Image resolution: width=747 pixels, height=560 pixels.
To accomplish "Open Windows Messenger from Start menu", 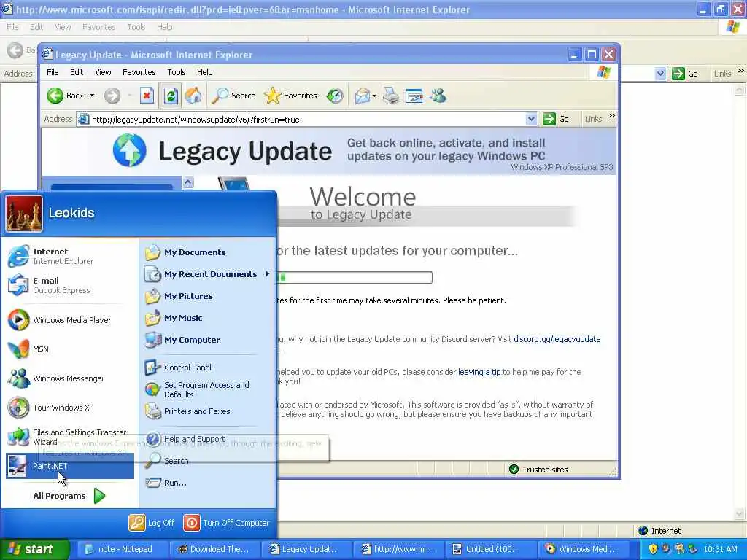I will coord(69,378).
